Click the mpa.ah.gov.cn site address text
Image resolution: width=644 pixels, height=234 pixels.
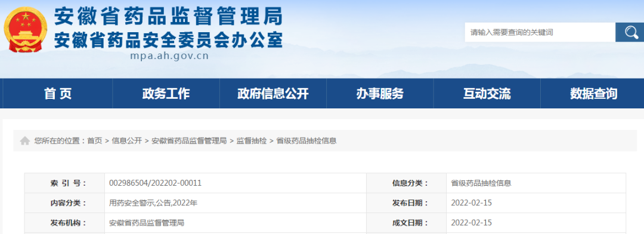pos(169,56)
